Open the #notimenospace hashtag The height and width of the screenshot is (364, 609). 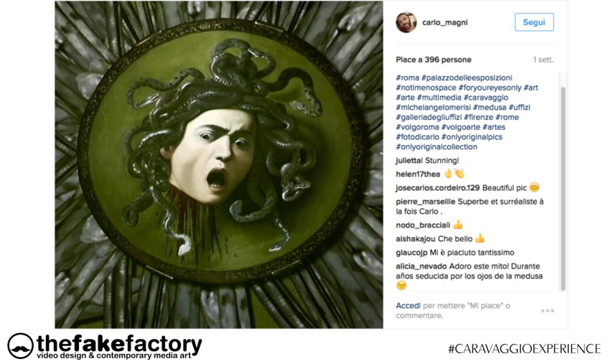point(426,88)
